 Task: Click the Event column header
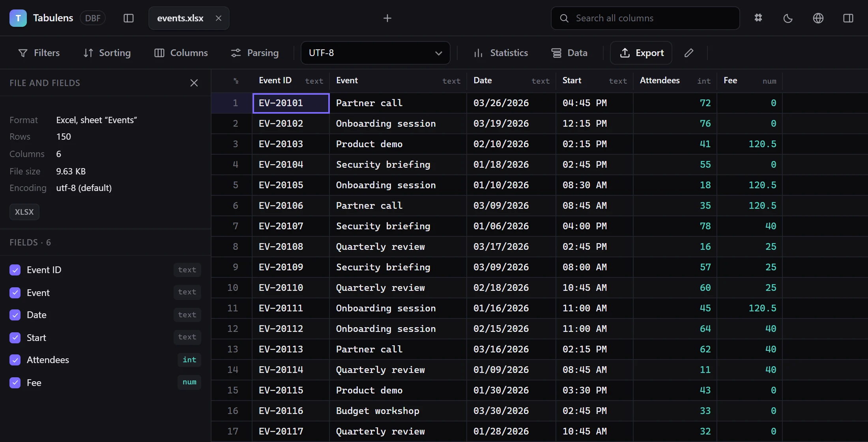tap(398, 81)
